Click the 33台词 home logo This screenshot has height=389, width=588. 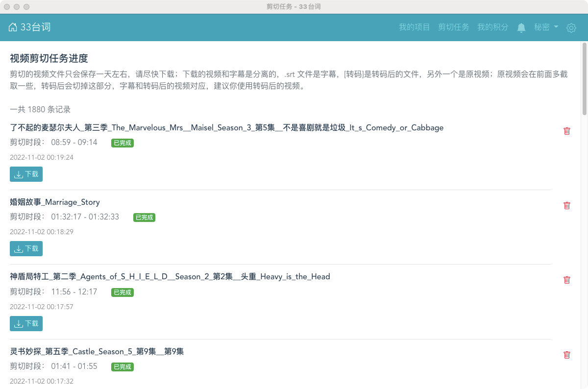[29, 27]
